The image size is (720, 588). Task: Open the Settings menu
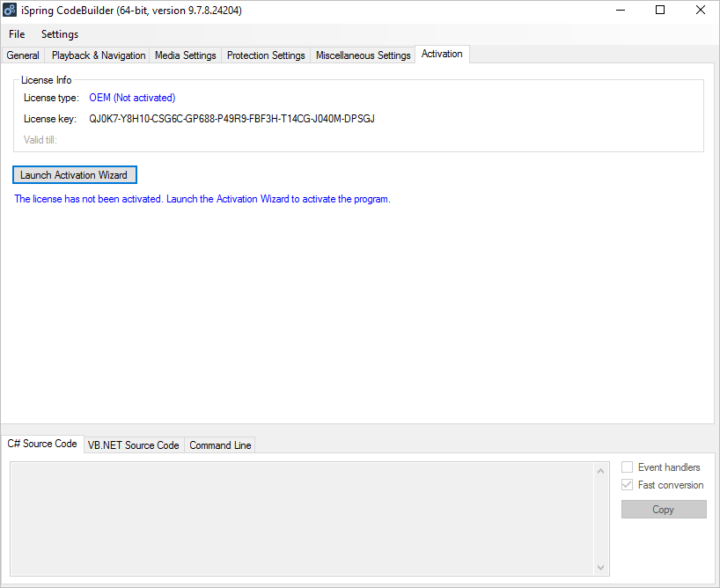pos(60,34)
